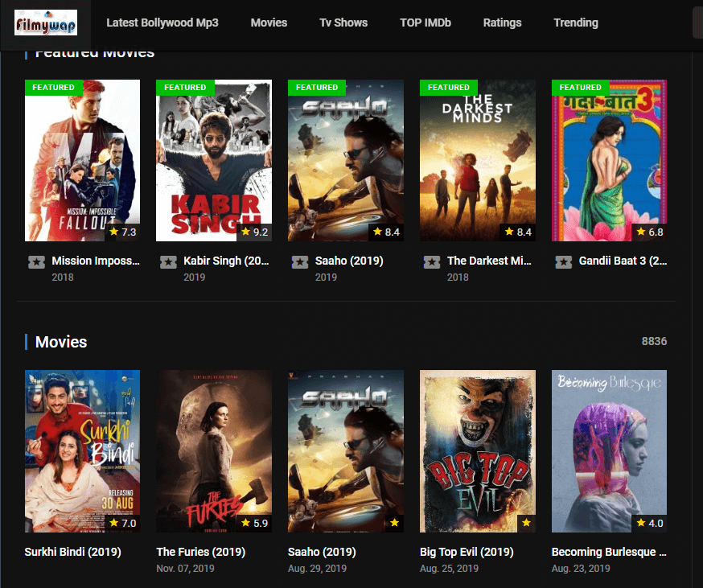This screenshot has width=703, height=588.
Task: Click the Filmywap logo
Action: [46, 23]
